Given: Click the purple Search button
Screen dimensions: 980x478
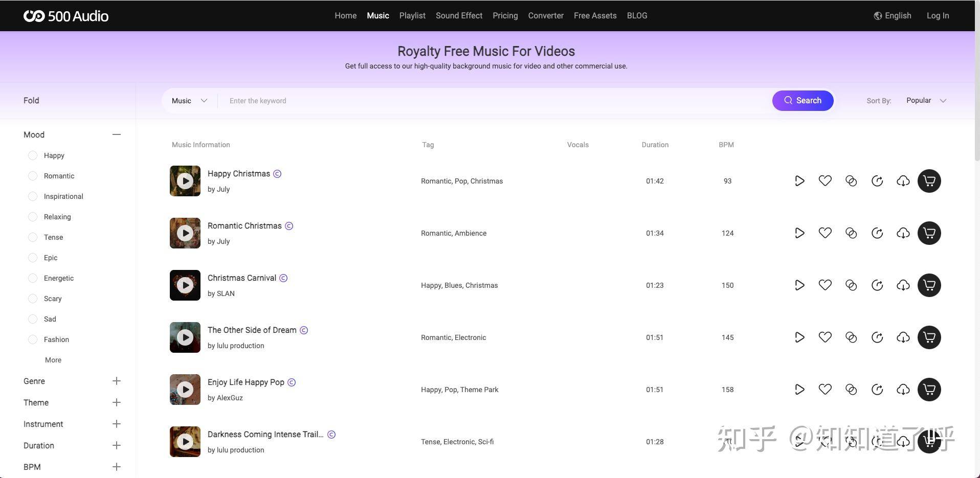Looking at the screenshot, I should click(x=803, y=101).
